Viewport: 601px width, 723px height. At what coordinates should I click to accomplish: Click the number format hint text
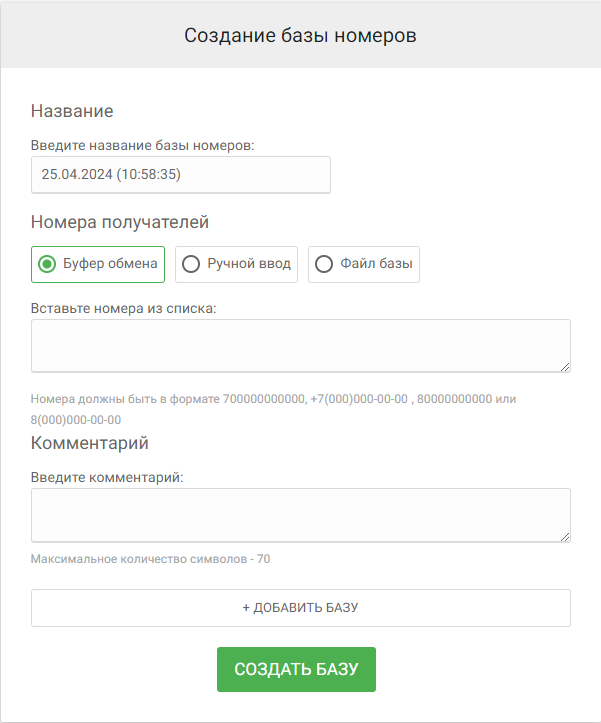click(273, 399)
